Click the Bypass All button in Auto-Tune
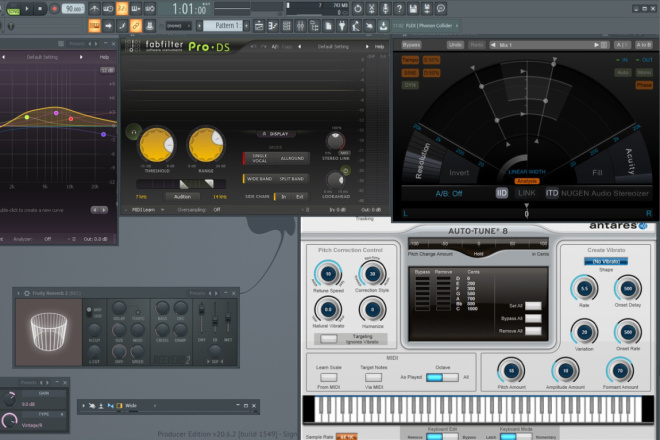 click(533, 318)
